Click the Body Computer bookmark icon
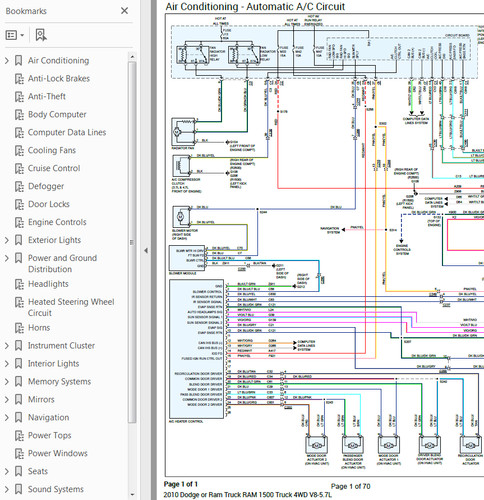The height and width of the screenshot is (500, 484). pyautogui.click(x=19, y=115)
